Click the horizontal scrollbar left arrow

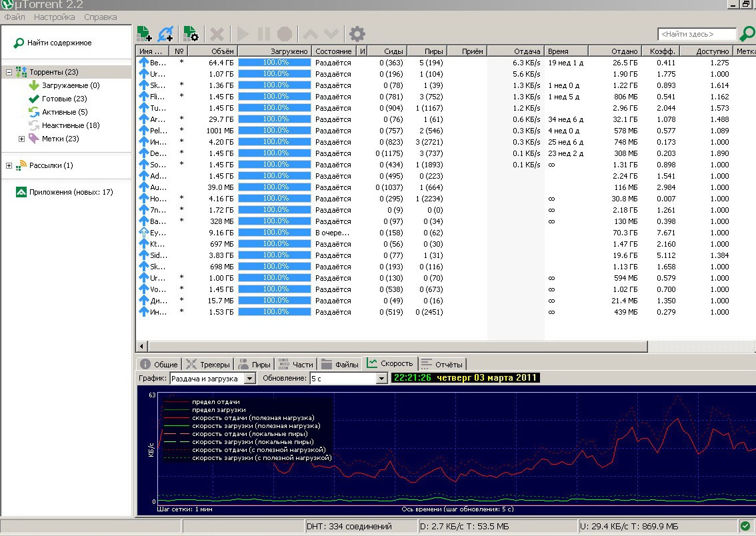click(x=142, y=346)
